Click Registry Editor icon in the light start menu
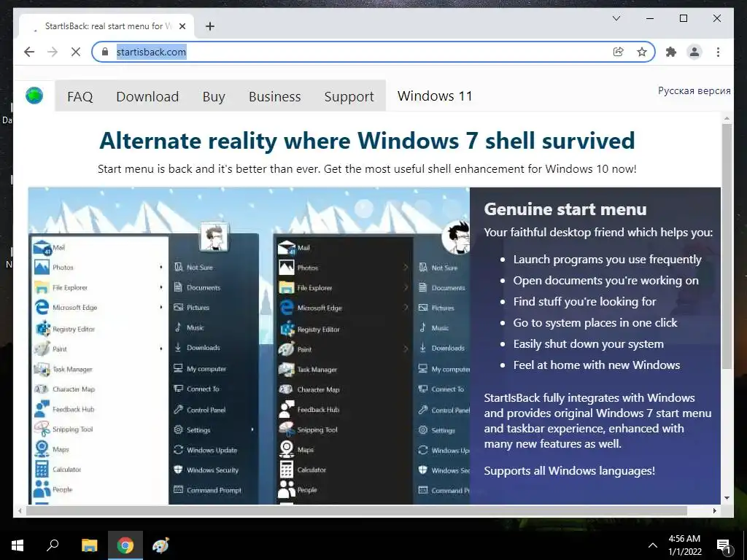Image resolution: width=747 pixels, height=560 pixels. coord(42,328)
